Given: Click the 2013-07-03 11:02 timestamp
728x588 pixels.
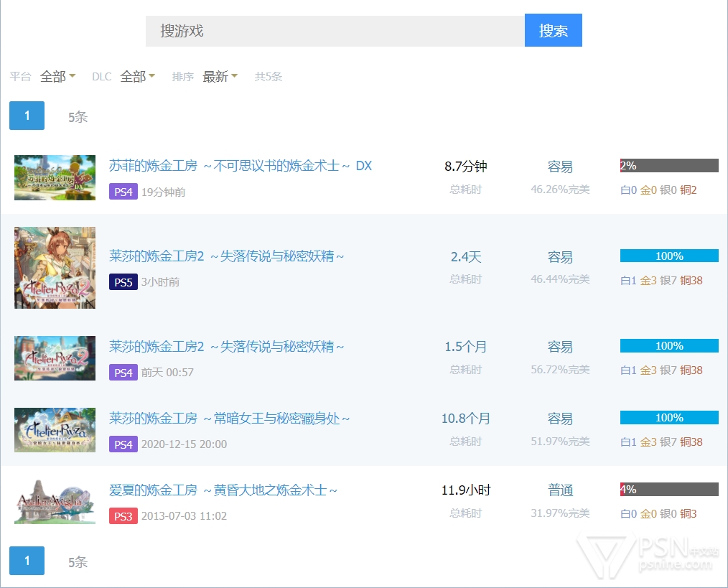Looking at the screenshot, I should pyautogui.click(x=185, y=516).
